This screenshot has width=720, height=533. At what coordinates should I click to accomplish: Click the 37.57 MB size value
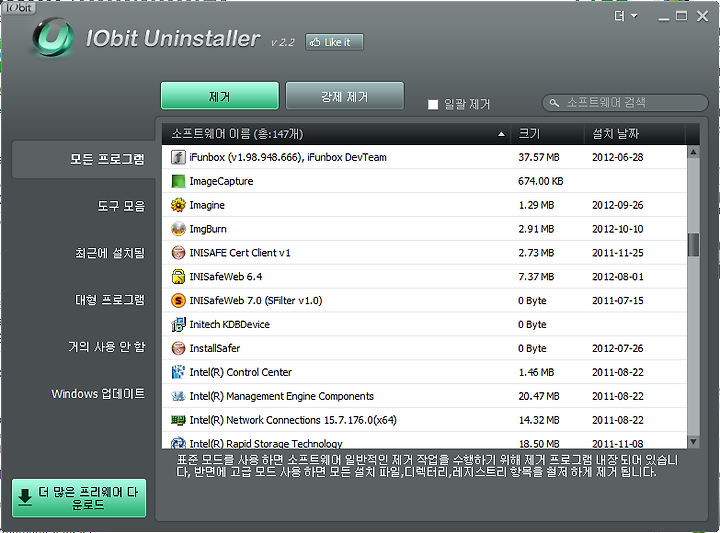pyautogui.click(x=539, y=157)
